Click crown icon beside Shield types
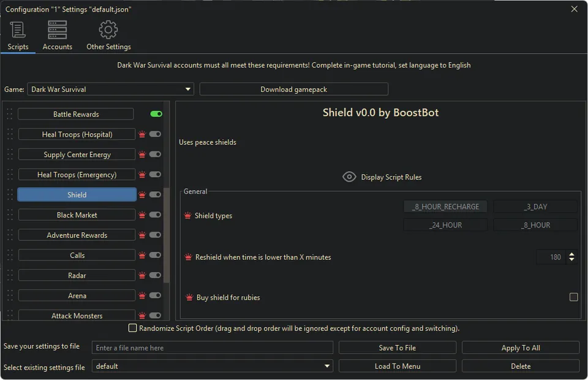 pyautogui.click(x=188, y=215)
